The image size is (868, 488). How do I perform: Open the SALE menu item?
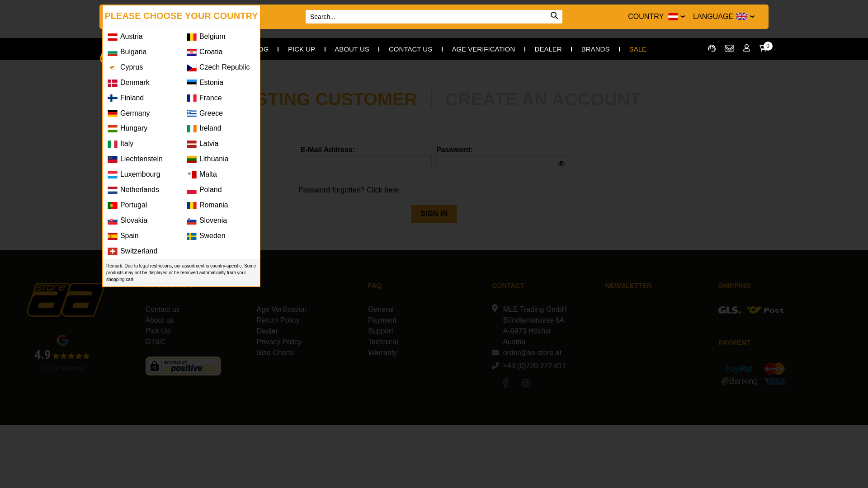point(638,49)
